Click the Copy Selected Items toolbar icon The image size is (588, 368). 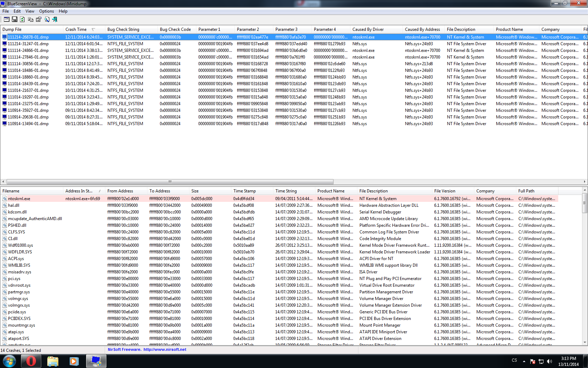30,19
